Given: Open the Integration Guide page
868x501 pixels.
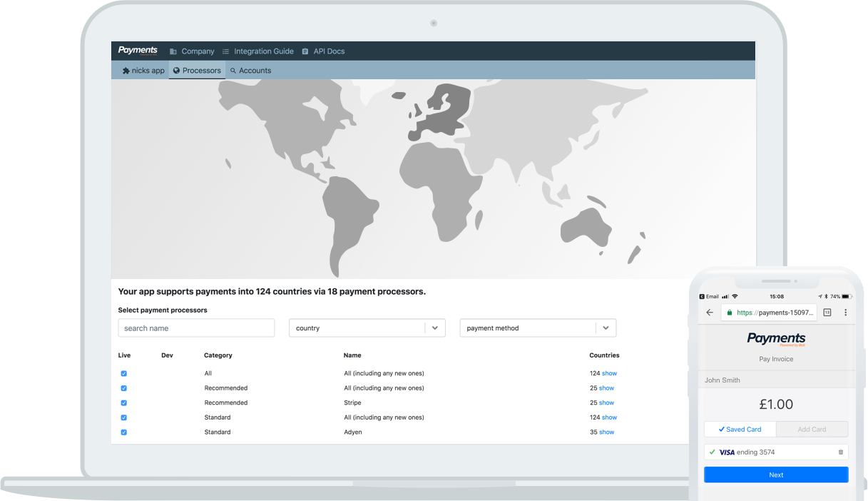Looking at the screenshot, I should coord(258,51).
